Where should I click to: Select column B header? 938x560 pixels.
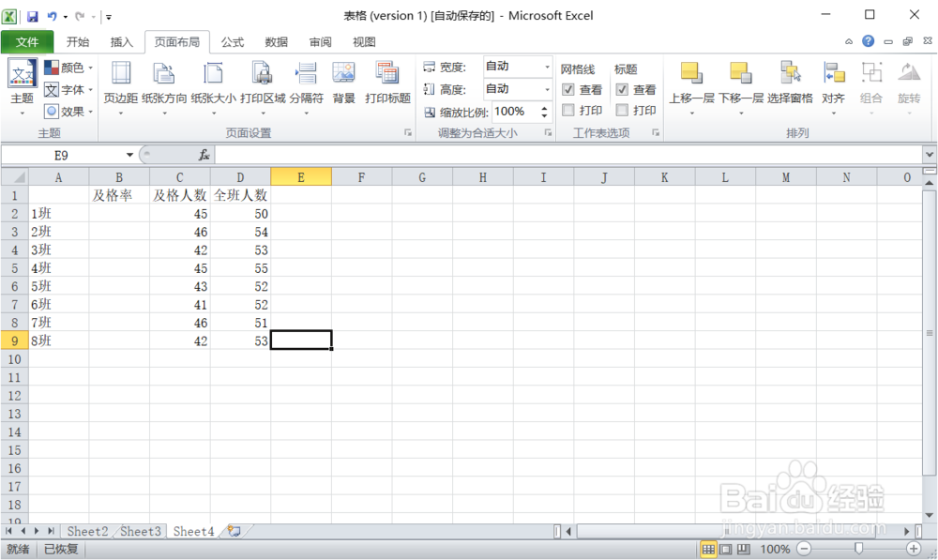pyautogui.click(x=119, y=177)
